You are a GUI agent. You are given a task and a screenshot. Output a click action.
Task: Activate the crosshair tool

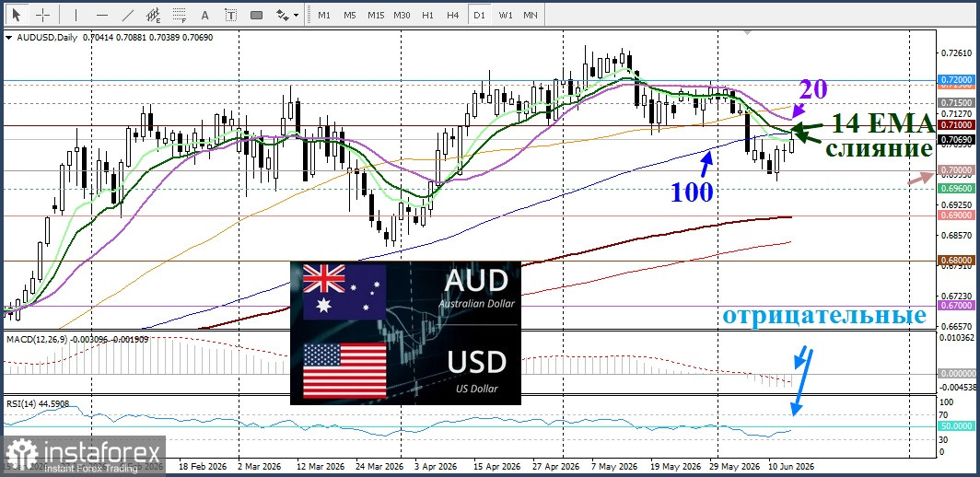point(43,15)
